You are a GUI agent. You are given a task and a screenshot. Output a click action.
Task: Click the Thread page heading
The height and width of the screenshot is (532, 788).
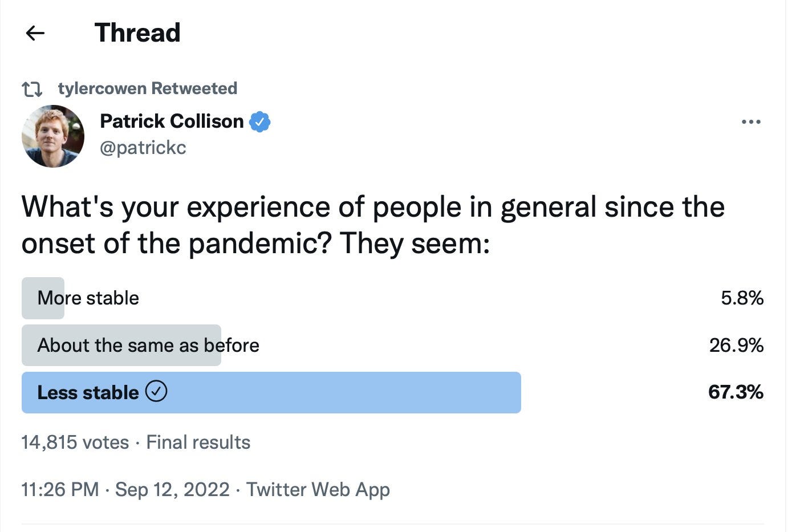pyautogui.click(x=137, y=33)
